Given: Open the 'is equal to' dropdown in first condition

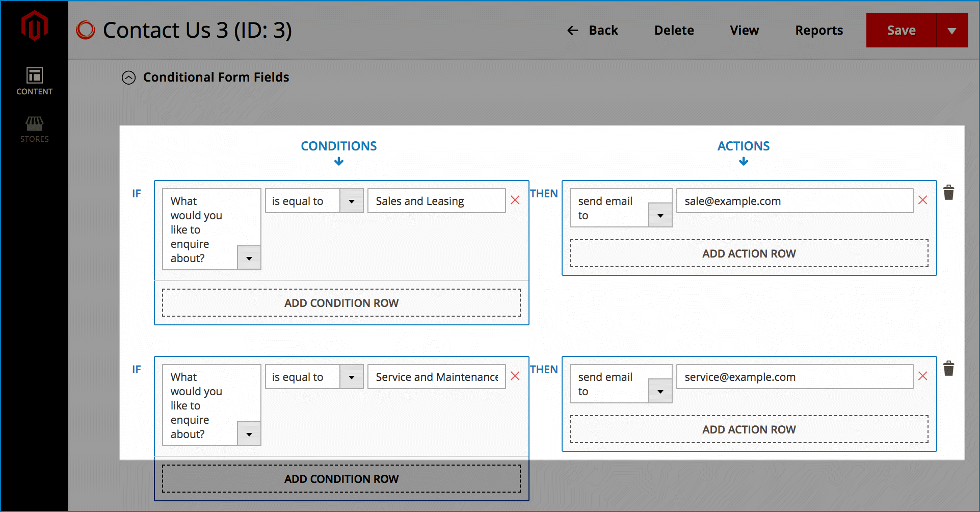Looking at the screenshot, I should pos(351,200).
